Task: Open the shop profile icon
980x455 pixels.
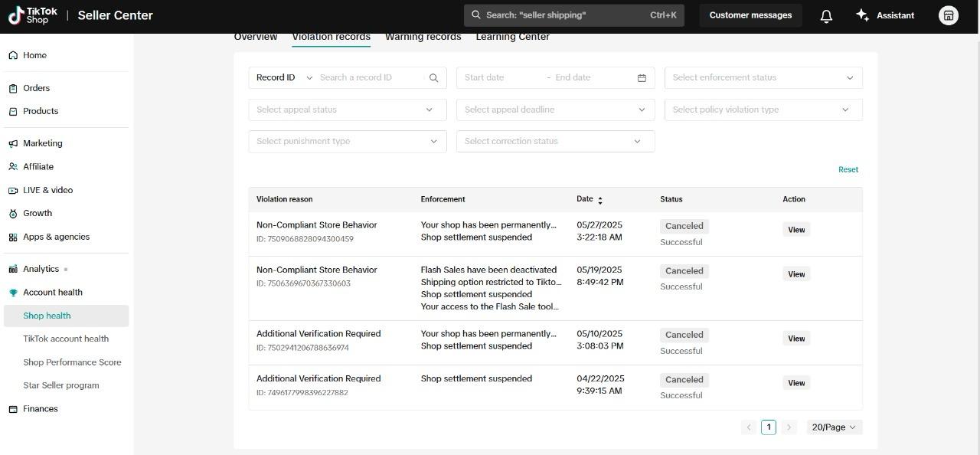Action: click(x=948, y=15)
